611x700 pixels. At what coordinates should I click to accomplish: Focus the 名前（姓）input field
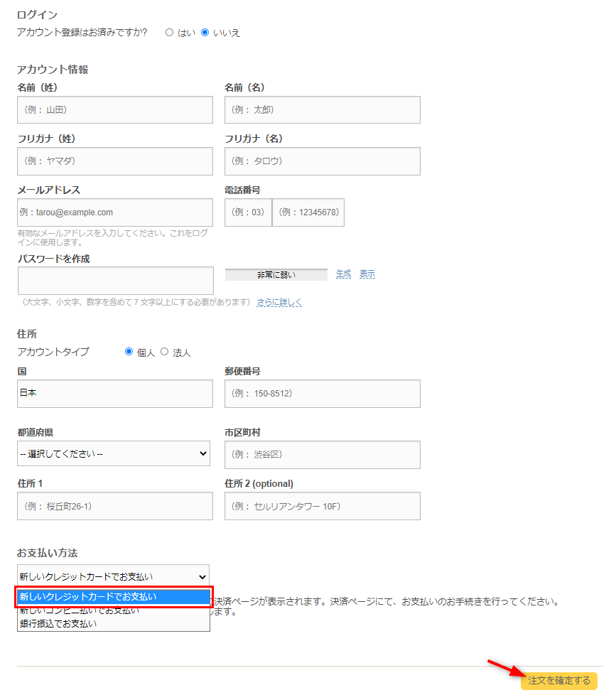[x=115, y=110]
